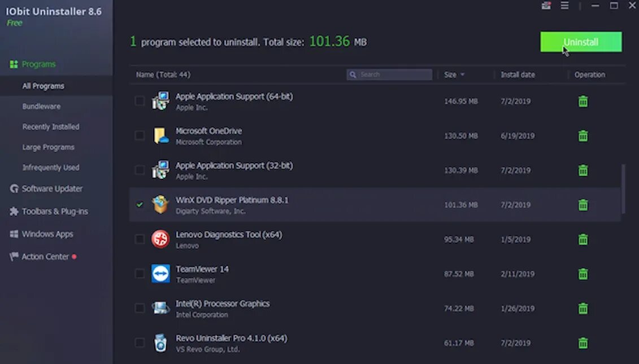Sort by the Name (Total: 44) column
Image resolution: width=639 pixels, height=364 pixels.
[x=163, y=74]
